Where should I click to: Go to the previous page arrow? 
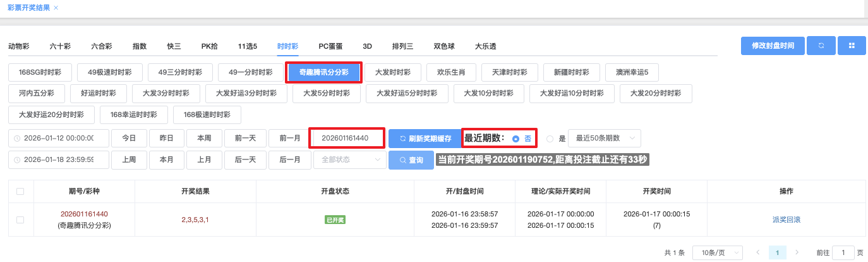pos(757,253)
